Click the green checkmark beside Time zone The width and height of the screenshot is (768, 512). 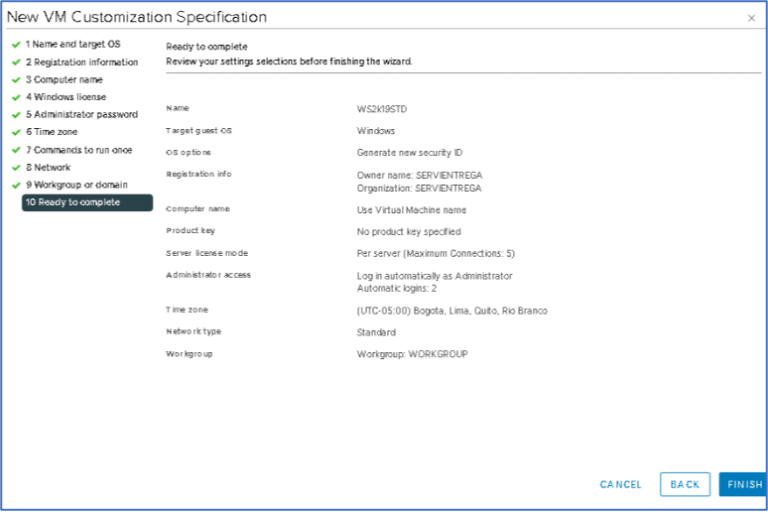[x=16, y=132]
